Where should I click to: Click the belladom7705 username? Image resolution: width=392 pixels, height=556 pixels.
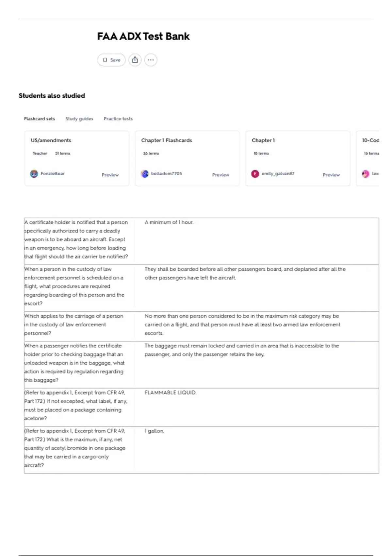[167, 174]
